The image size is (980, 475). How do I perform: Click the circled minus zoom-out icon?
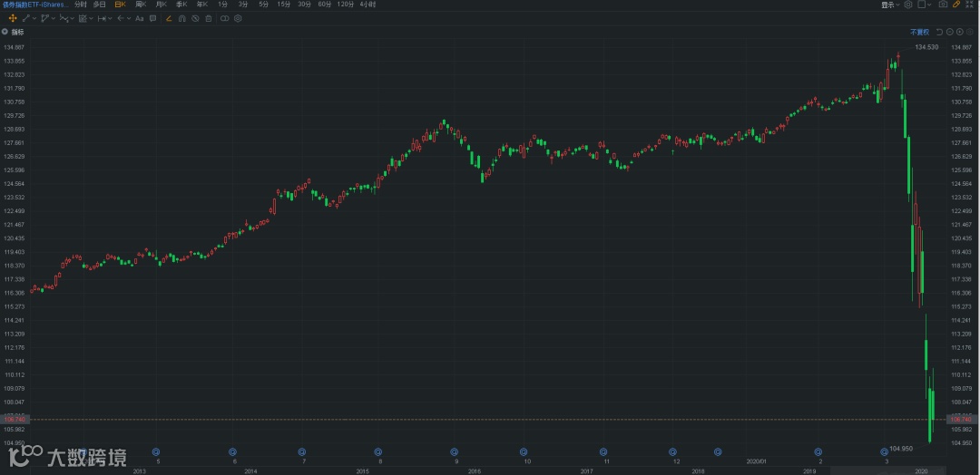949,32
